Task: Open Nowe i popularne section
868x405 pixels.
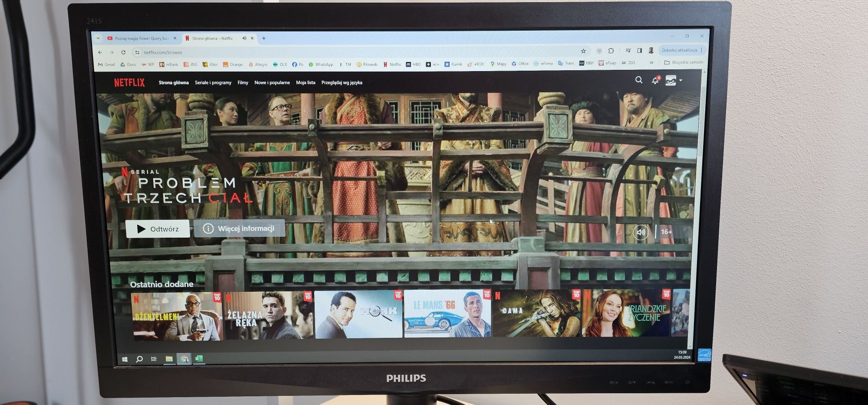Action: pos(272,82)
